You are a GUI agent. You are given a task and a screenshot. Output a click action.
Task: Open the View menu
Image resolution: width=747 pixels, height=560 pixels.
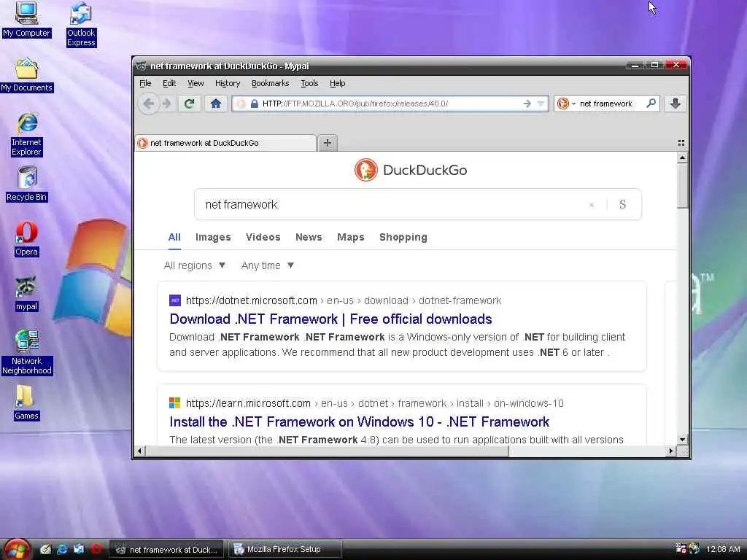(196, 83)
